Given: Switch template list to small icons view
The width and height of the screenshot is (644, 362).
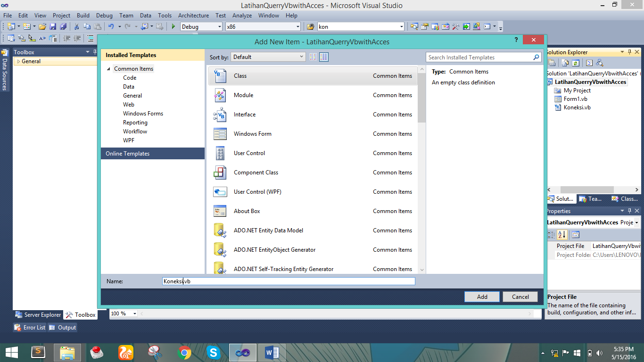Looking at the screenshot, I should (314, 57).
